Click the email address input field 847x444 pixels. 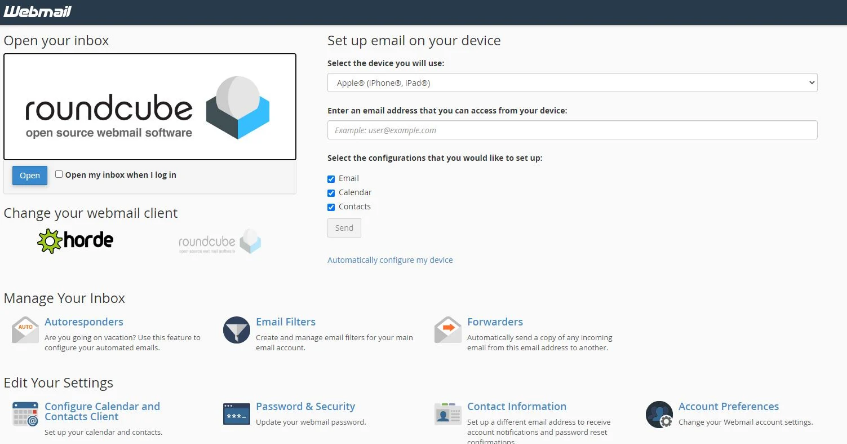[572, 130]
